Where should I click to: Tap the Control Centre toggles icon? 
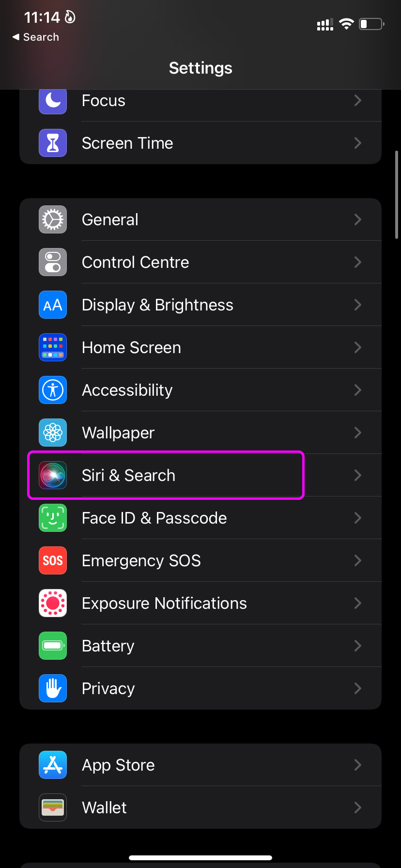(53, 262)
